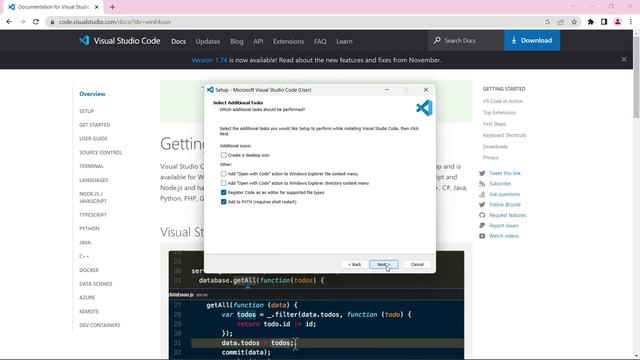Open the Version 1.74 link in banner
Screen dimensions: 640x360
pos(209,60)
